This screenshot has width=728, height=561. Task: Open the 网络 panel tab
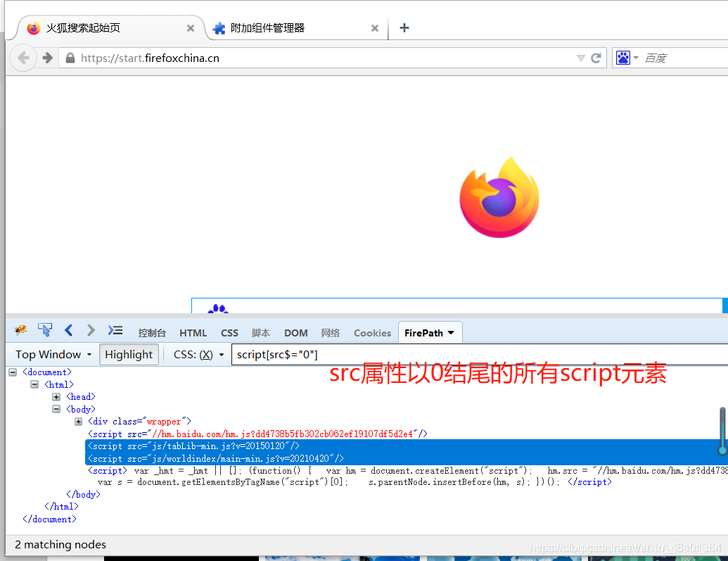point(331,333)
